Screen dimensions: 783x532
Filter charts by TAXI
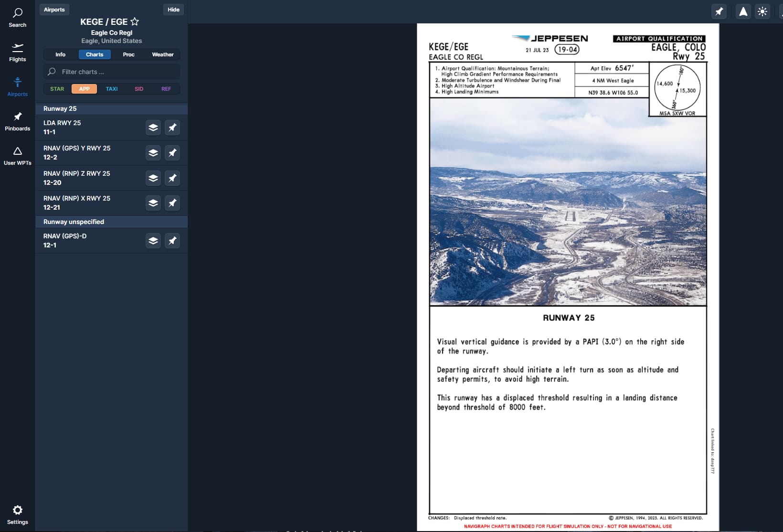pyautogui.click(x=112, y=89)
